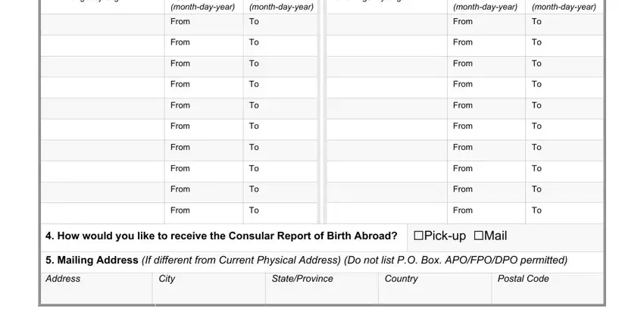The height and width of the screenshot is (309, 644).
Task: Click the mailing Country field
Action: 435,289
